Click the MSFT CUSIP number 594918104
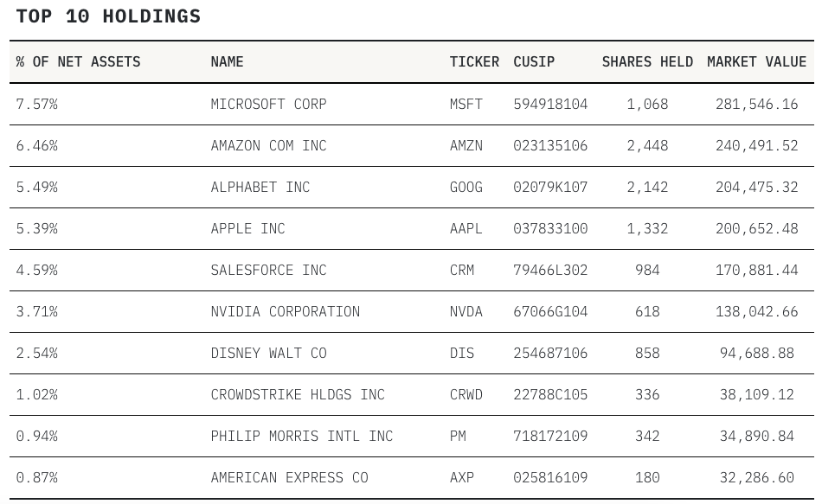The width and height of the screenshot is (822, 504). tap(550, 105)
